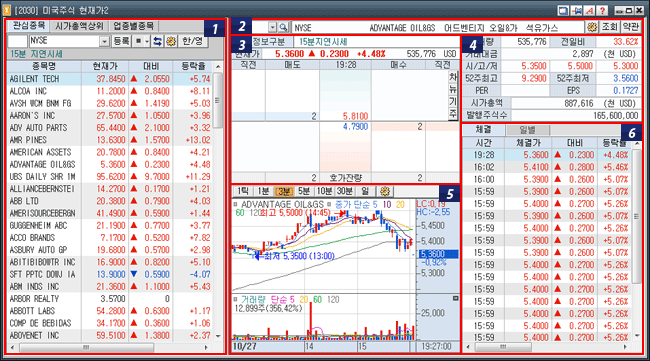The height and width of the screenshot is (361, 650).
Task: Open the ticker code dropdown arrow
Action: pyautogui.click(x=272, y=27)
